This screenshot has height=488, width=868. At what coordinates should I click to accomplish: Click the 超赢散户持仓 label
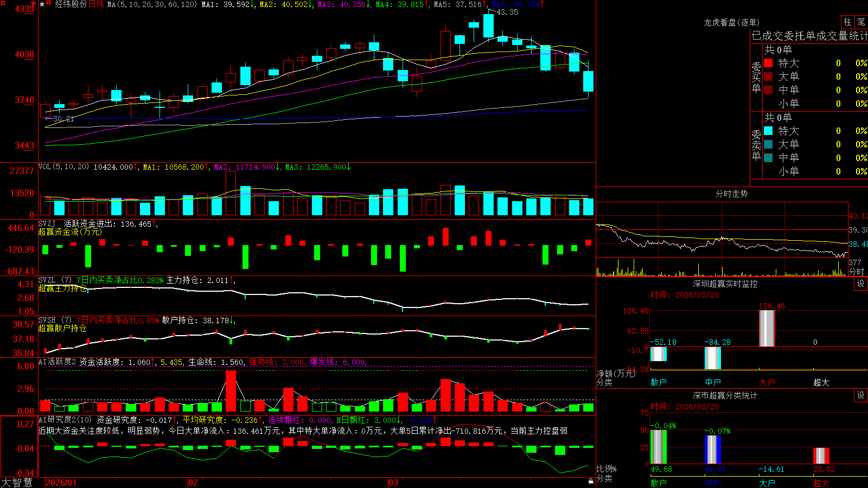[x=62, y=328]
